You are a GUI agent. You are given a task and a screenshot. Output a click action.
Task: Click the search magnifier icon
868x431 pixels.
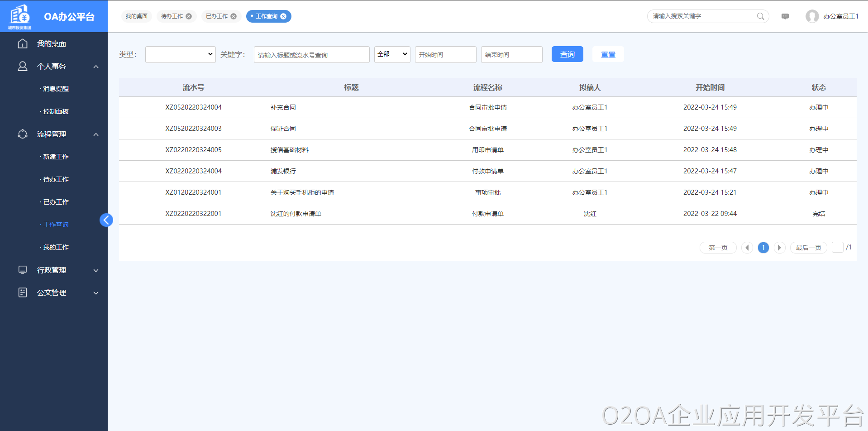(x=760, y=16)
